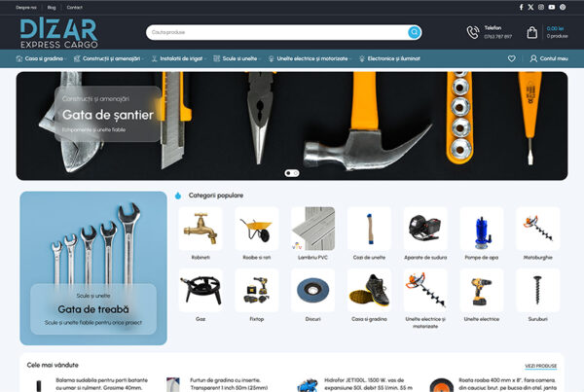Open the shopping cart icon
The height and width of the screenshot is (392, 584).
click(532, 32)
